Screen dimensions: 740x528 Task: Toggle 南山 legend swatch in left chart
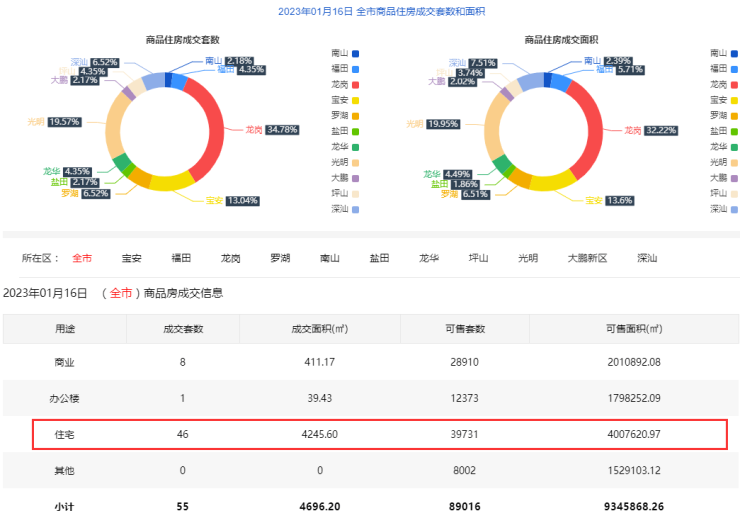tap(356, 53)
